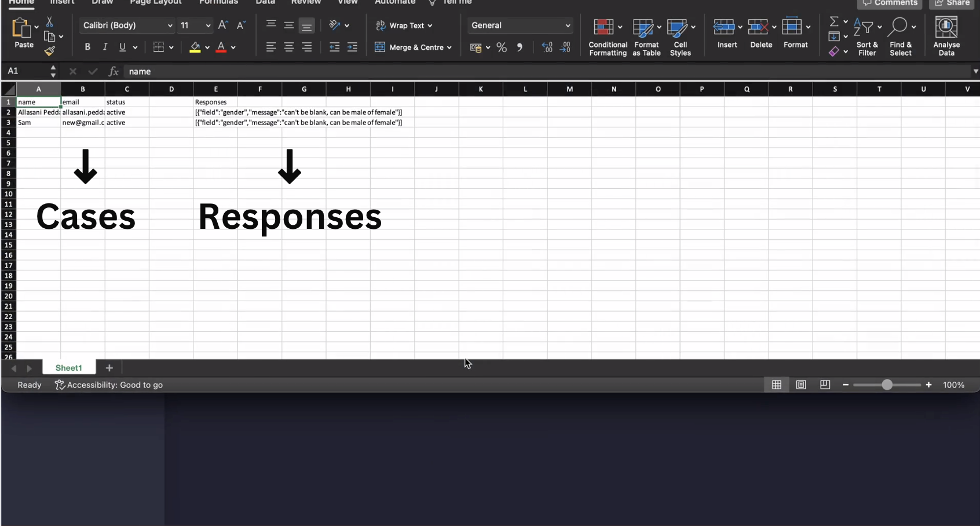Open the Data tab
980x526 pixels.
[x=265, y=2]
